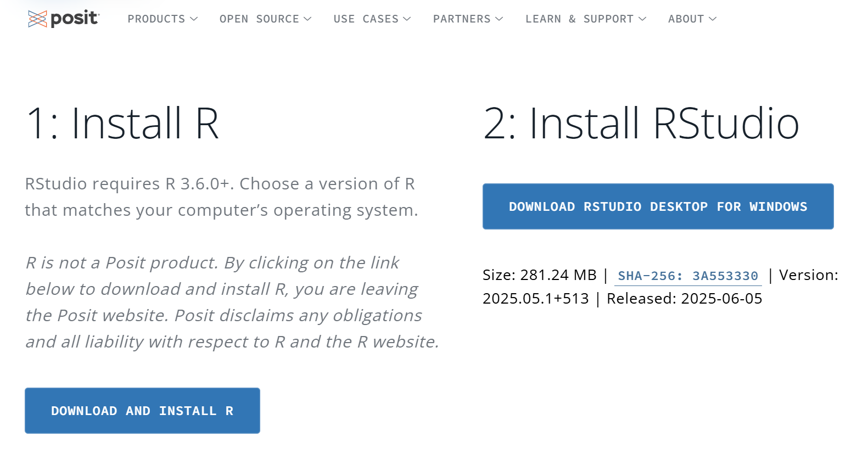This screenshot has width=868, height=476.
Task: Click the Posit logo
Action: [64, 19]
